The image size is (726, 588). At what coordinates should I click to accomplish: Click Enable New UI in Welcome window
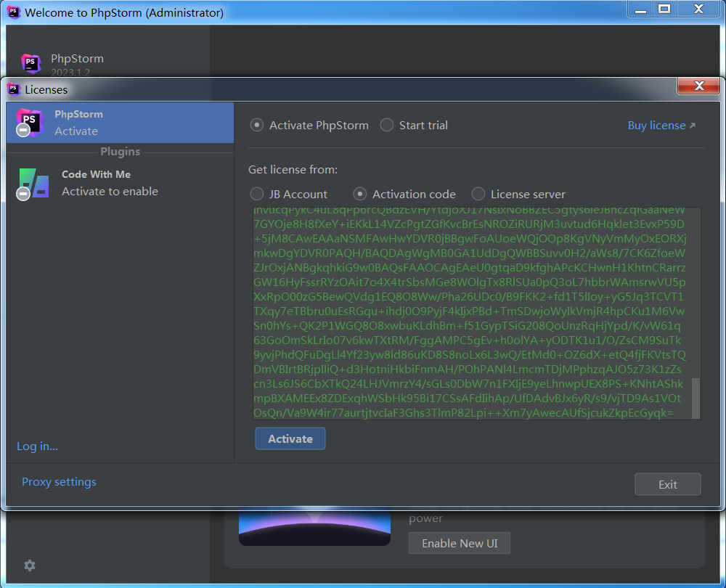(460, 543)
